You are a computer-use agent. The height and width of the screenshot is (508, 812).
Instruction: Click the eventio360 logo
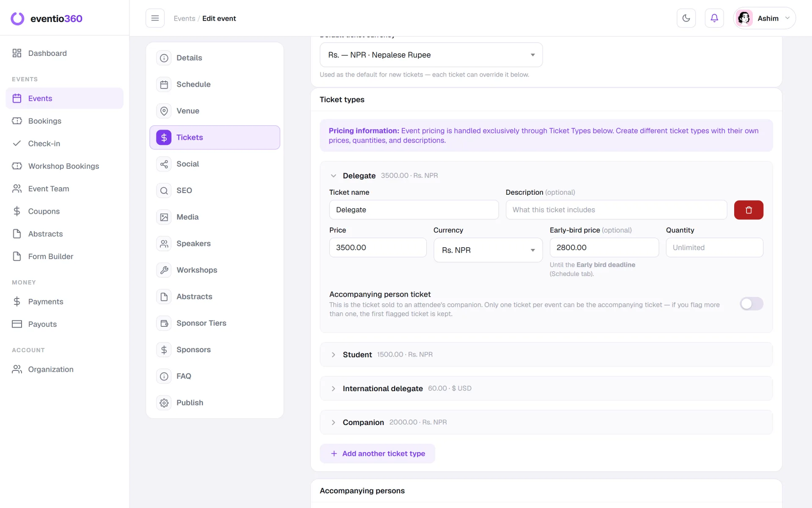click(x=47, y=19)
